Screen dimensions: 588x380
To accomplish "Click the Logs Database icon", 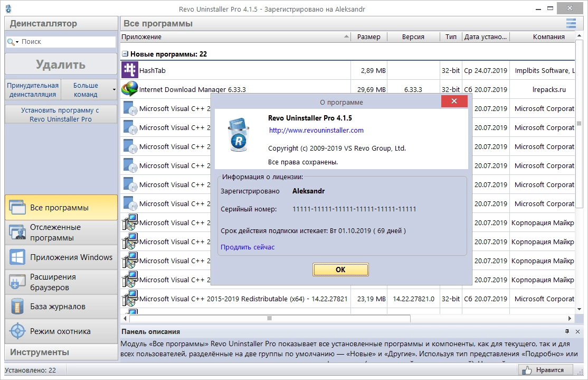I will pos(17,307).
